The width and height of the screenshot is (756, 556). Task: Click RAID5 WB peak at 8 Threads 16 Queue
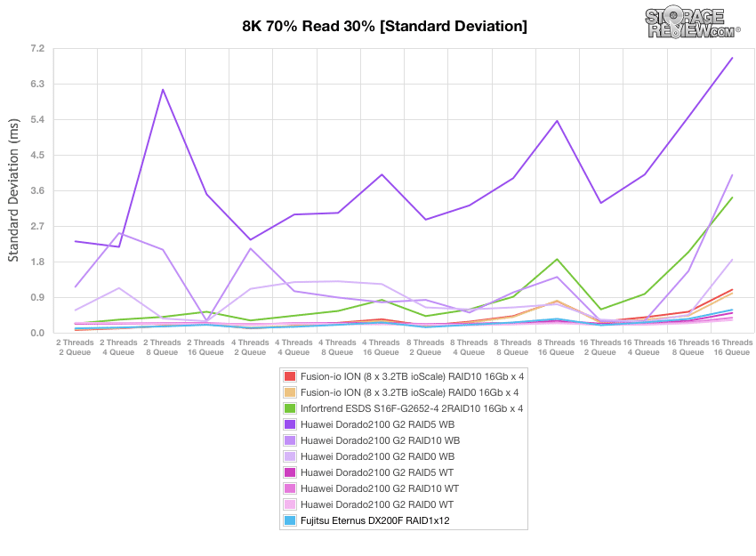pyautogui.click(x=558, y=121)
